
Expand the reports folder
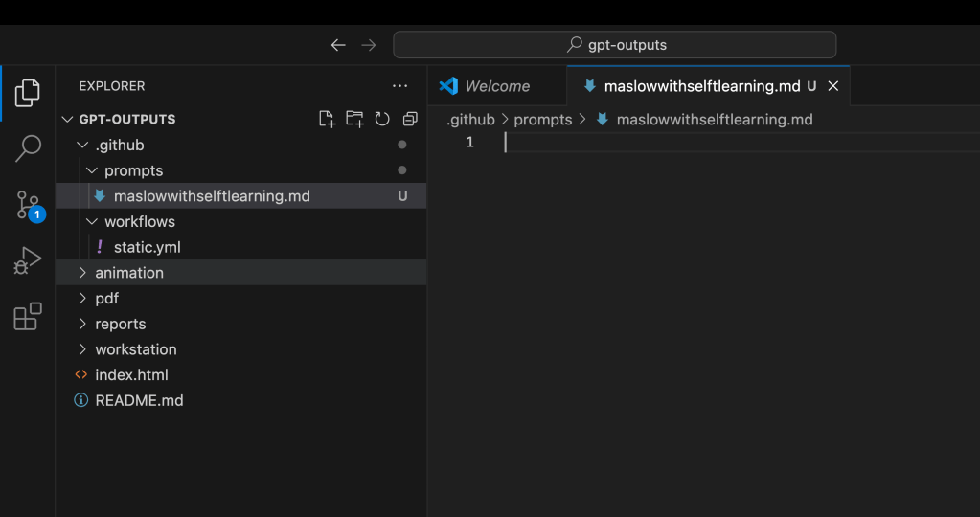pos(240,324)
